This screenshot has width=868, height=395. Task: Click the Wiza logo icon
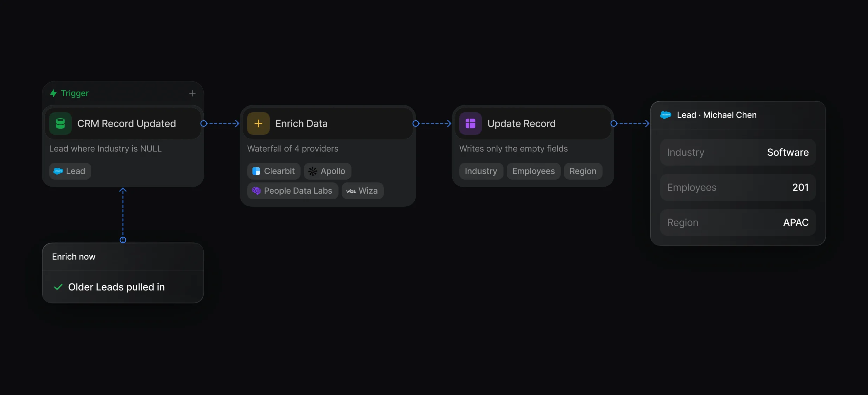(x=351, y=191)
